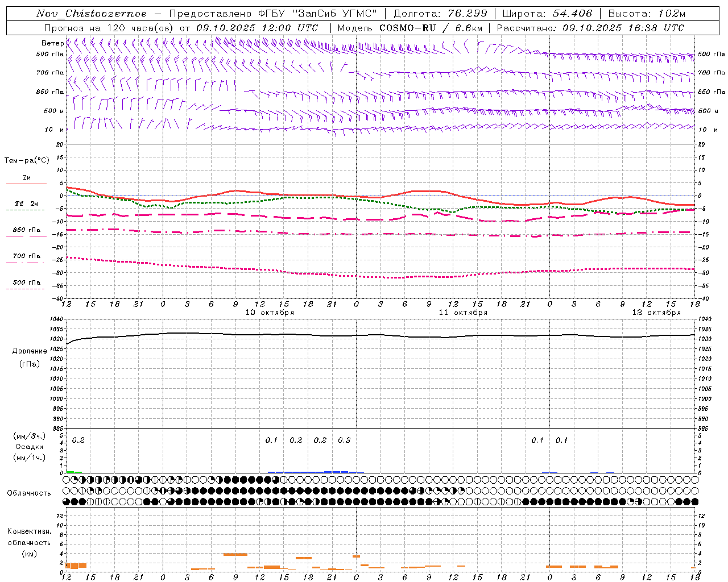Click the '10 м' wind level on the left axis
Viewport: 728px width, 582px height.
point(55,130)
